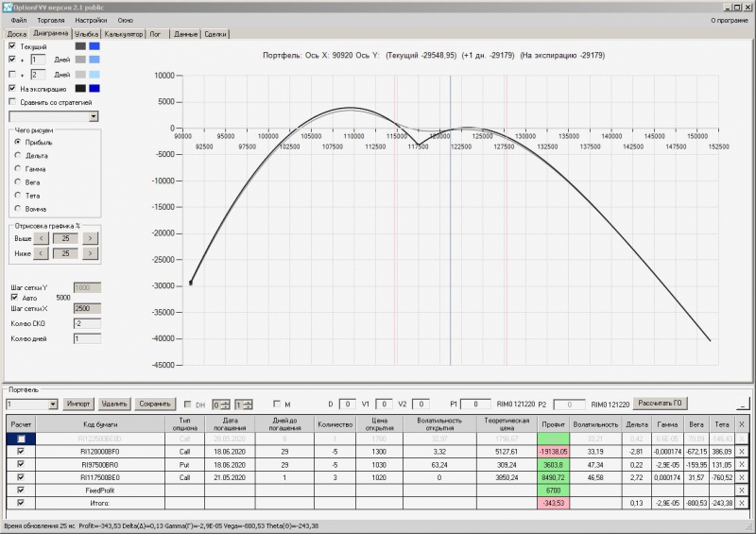Click the 'Шаг сетки X' input field
756x534 pixels.
point(87,308)
